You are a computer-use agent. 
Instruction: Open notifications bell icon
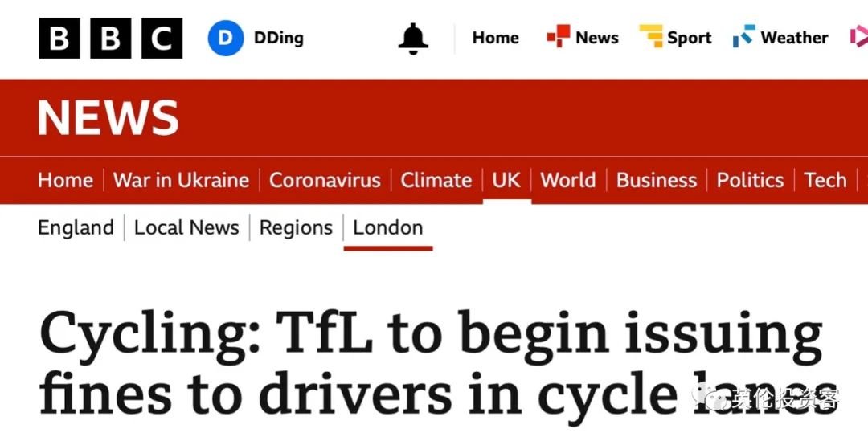point(413,39)
